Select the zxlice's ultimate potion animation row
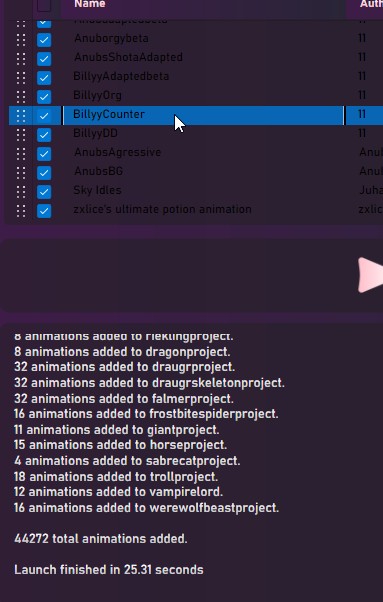383x602 pixels. coord(196,210)
